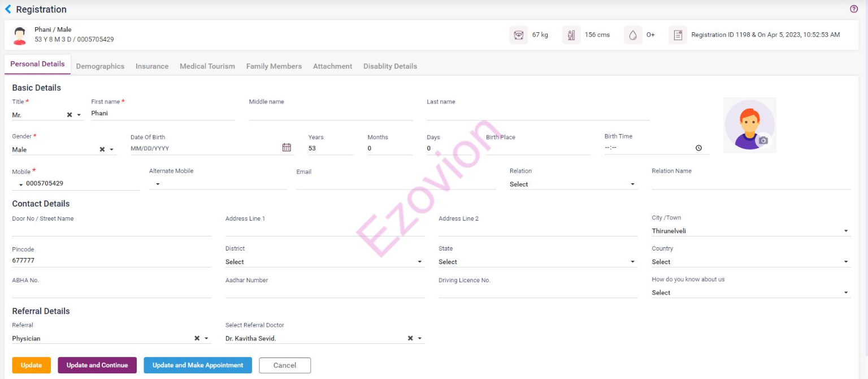Click the Middle name field
The height and width of the screenshot is (379, 868).
331,114
